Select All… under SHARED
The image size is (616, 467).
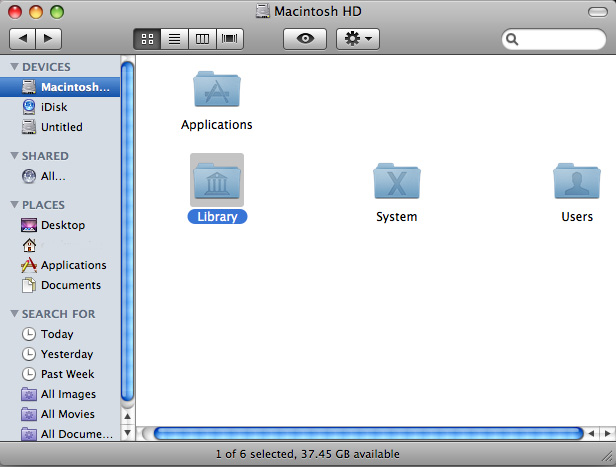tap(60, 176)
